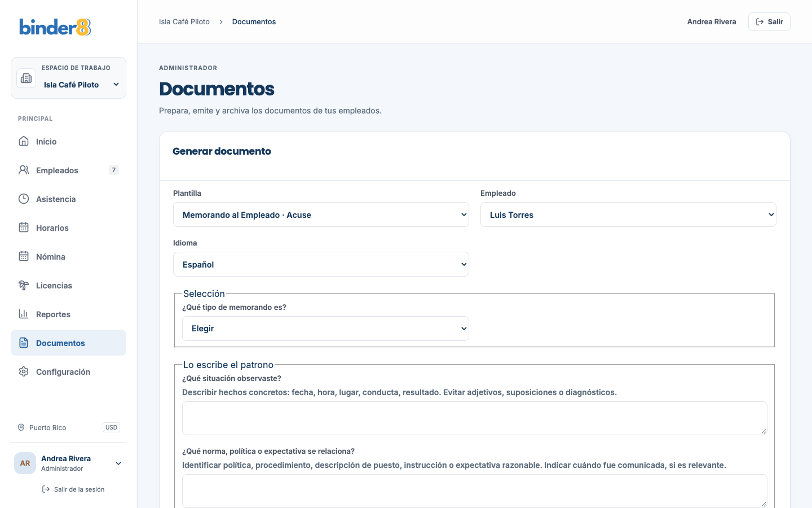
Task: Click the Documentos file icon
Action: tap(24, 343)
